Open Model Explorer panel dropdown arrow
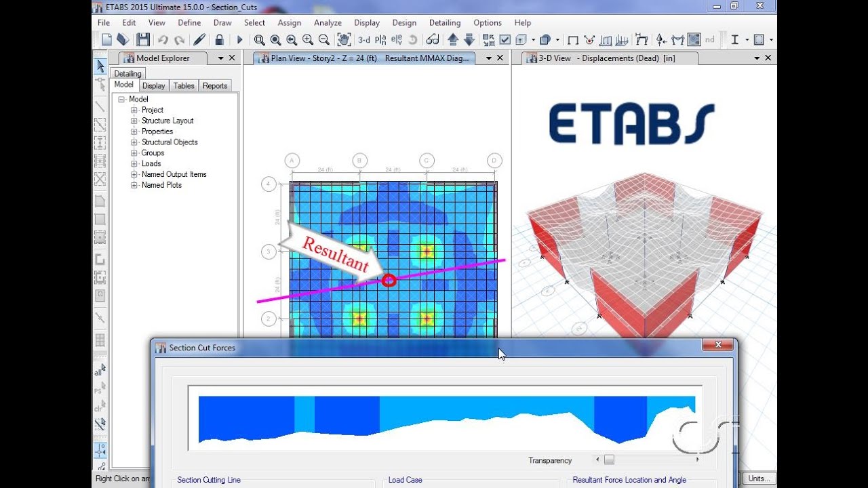This screenshot has height=488, width=868. [220, 58]
